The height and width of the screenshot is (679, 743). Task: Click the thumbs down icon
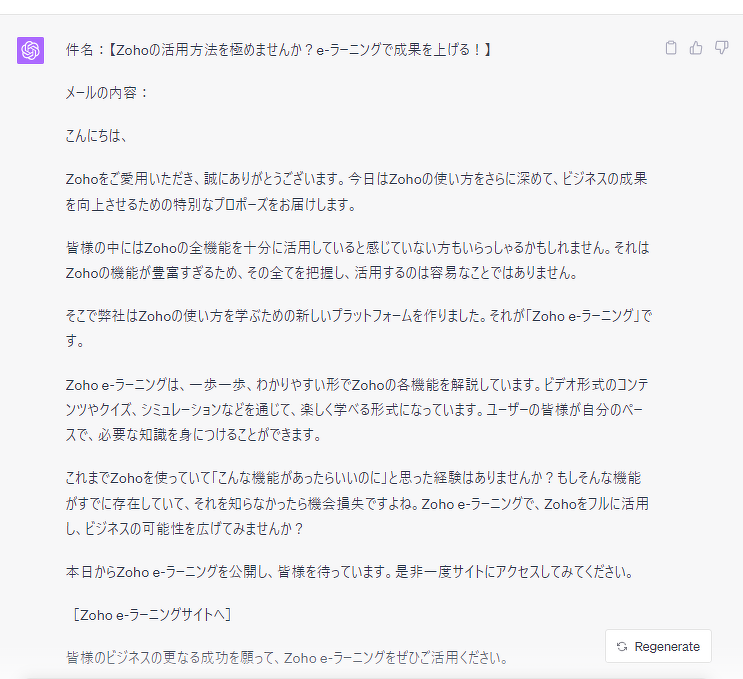(x=722, y=48)
